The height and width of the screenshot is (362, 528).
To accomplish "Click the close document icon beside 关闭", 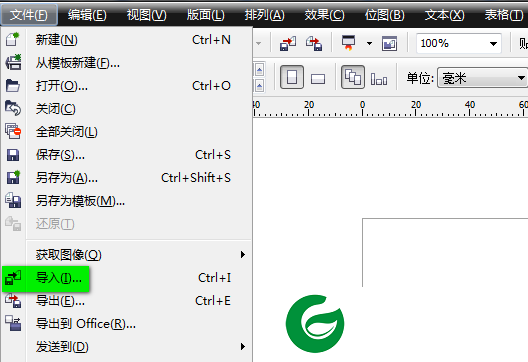I will click(x=13, y=108).
